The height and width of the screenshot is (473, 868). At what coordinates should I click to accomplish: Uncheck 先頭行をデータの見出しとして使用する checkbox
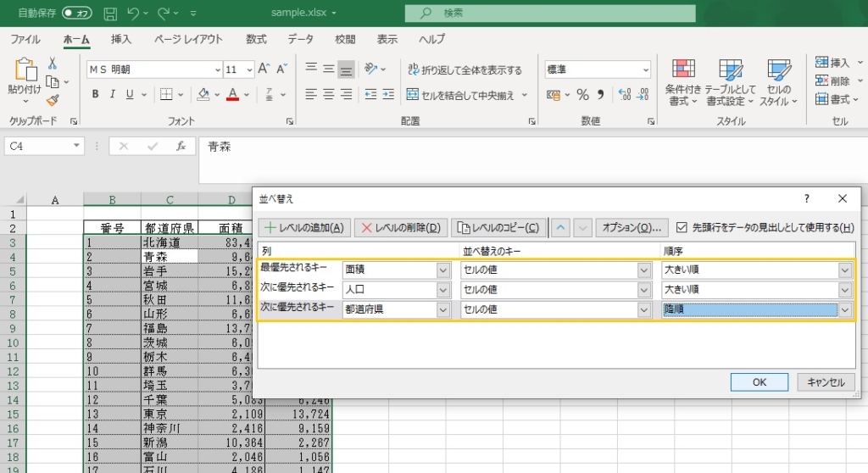(x=682, y=227)
